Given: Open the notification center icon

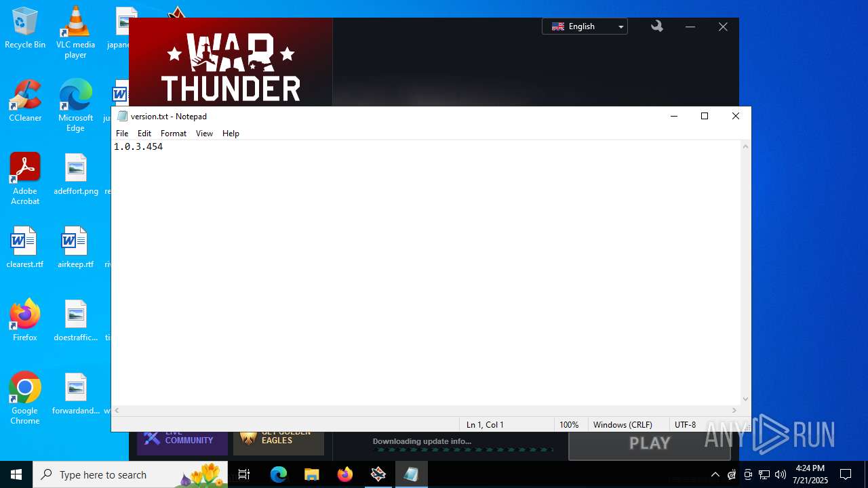Looking at the screenshot, I should [x=846, y=474].
